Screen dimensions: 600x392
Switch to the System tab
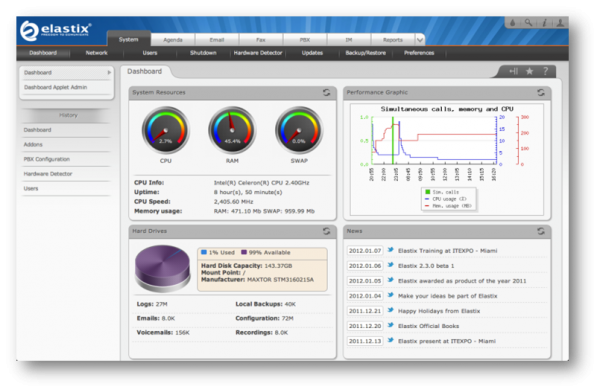pos(129,39)
